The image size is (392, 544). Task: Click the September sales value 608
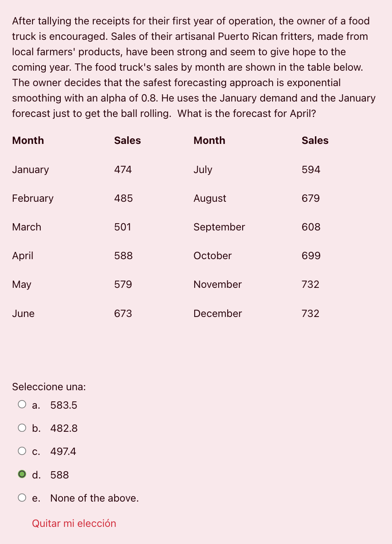pos(311,227)
